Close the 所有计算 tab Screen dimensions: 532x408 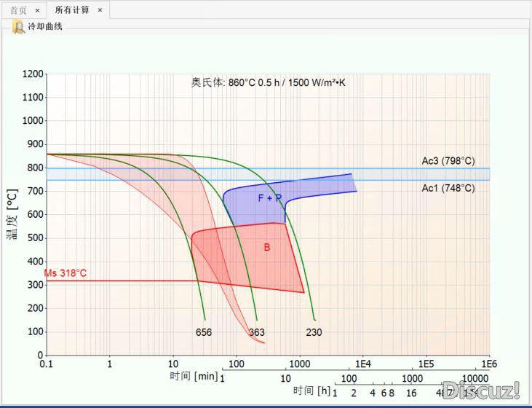pos(100,10)
